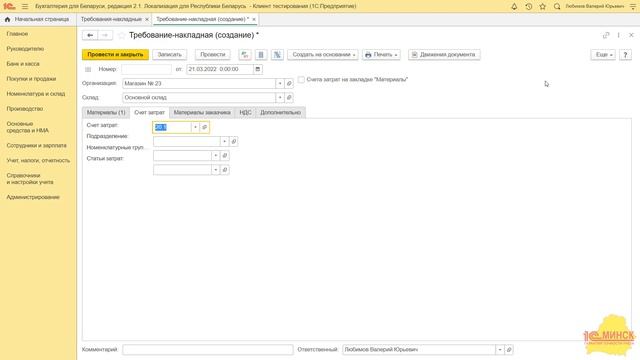Switch to the Материалы заказчика tab
Image resolution: width=640 pixels, height=360 pixels.
point(202,112)
